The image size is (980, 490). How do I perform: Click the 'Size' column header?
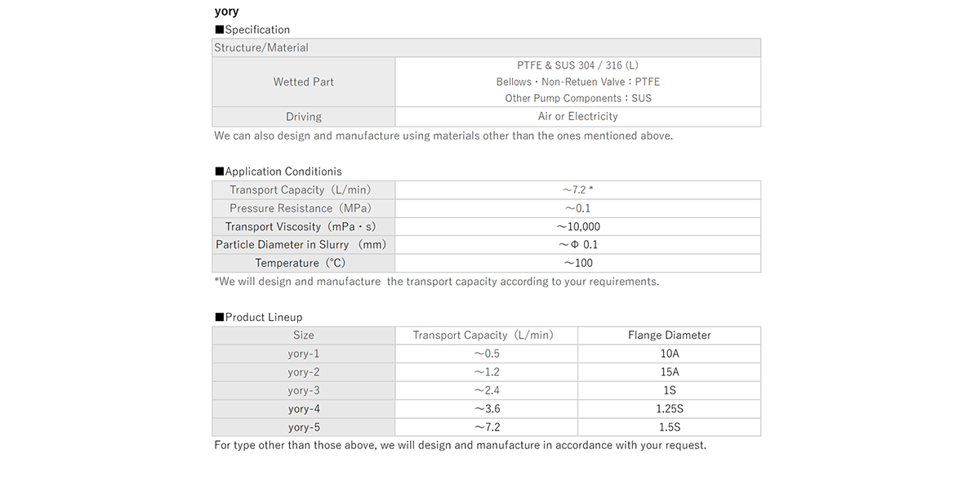click(304, 336)
